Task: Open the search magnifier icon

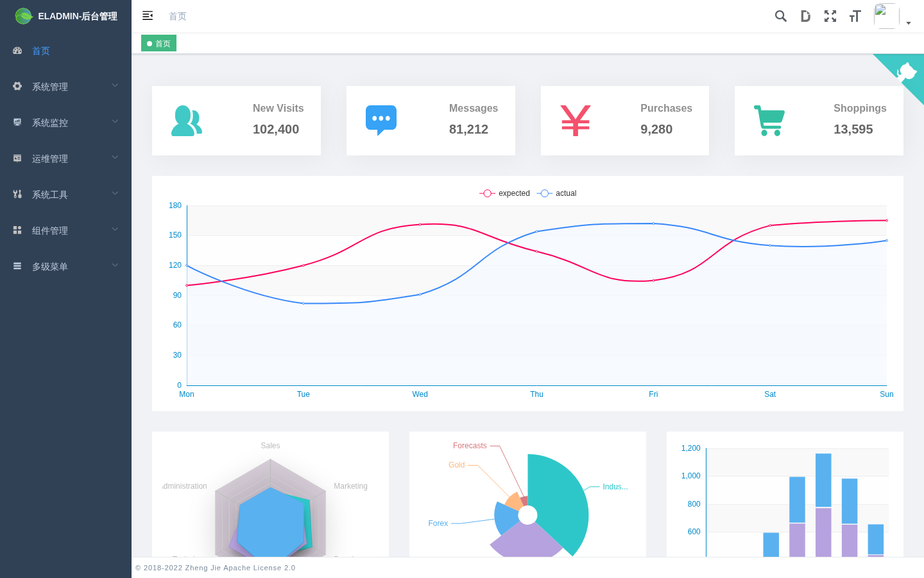Action: click(x=780, y=16)
